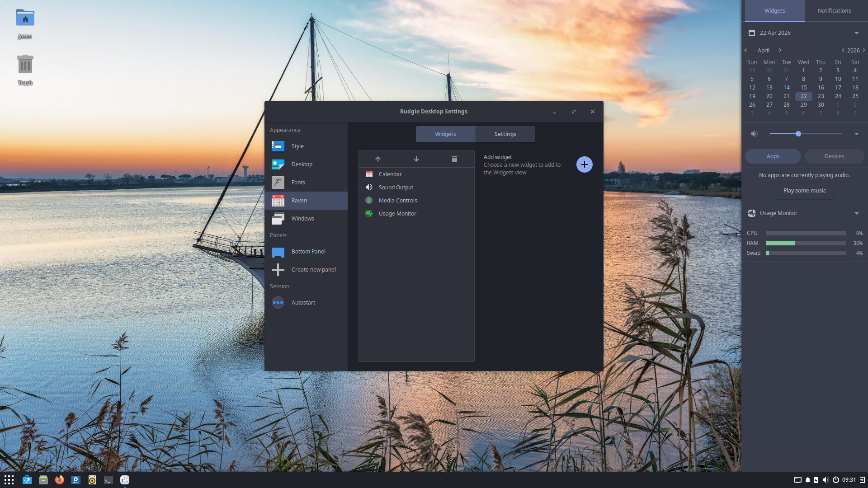This screenshot has height=488, width=868.
Task: Open the application menu grid in the panel
Action: [9, 480]
